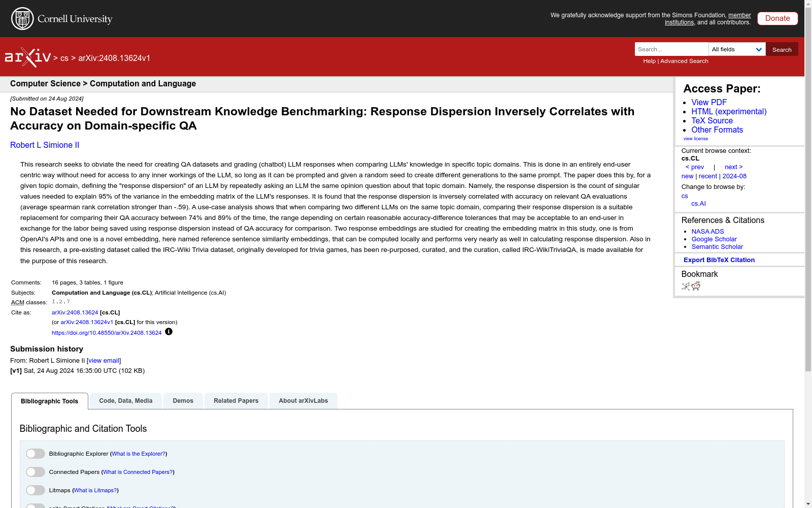Toggle the Bibliographic Explorer switch
The height and width of the screenshot is (508, 812).
coord(36,454)
